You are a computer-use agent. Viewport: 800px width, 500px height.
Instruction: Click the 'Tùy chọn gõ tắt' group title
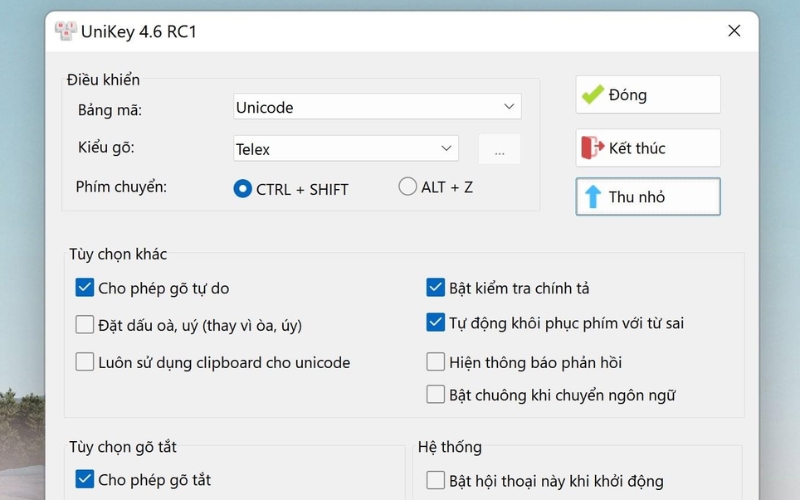(x=122, y=447)
